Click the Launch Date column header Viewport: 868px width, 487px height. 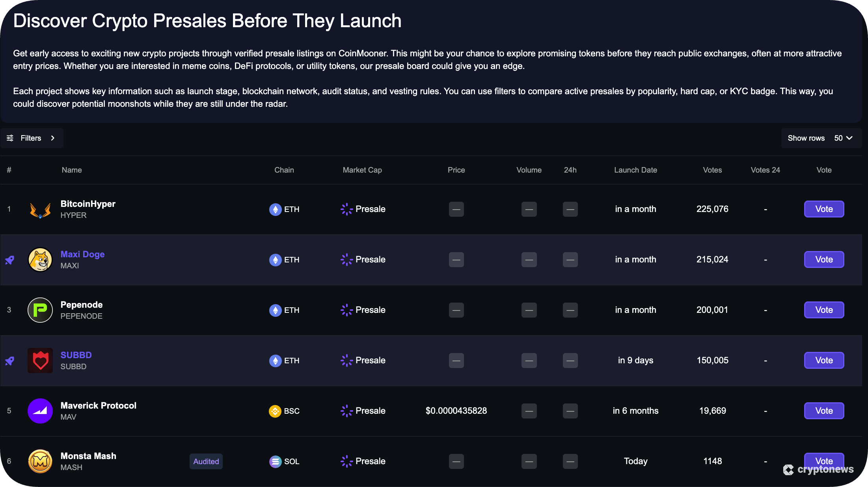(x=635, y=170)
